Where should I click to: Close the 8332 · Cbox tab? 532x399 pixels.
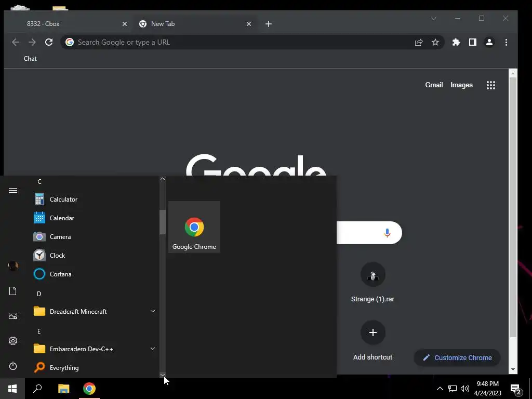click(x=125, y=24)
